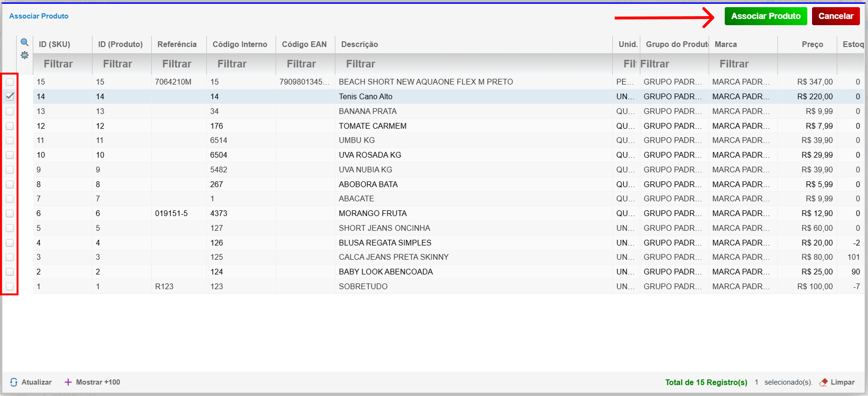Check the BANANA PRATA row checkbox

click(9, 111)
